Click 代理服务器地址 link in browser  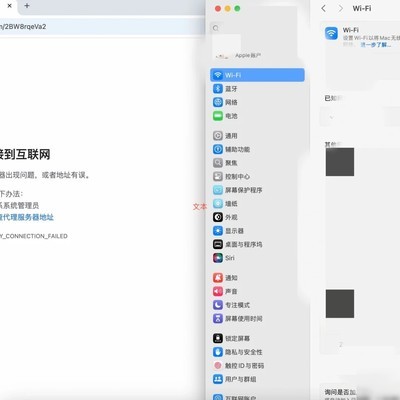(x=27, y=217)
